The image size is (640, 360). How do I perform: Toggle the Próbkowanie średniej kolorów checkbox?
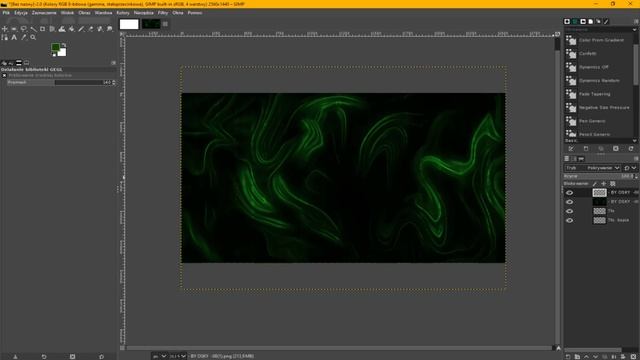(x=4, y=76)
